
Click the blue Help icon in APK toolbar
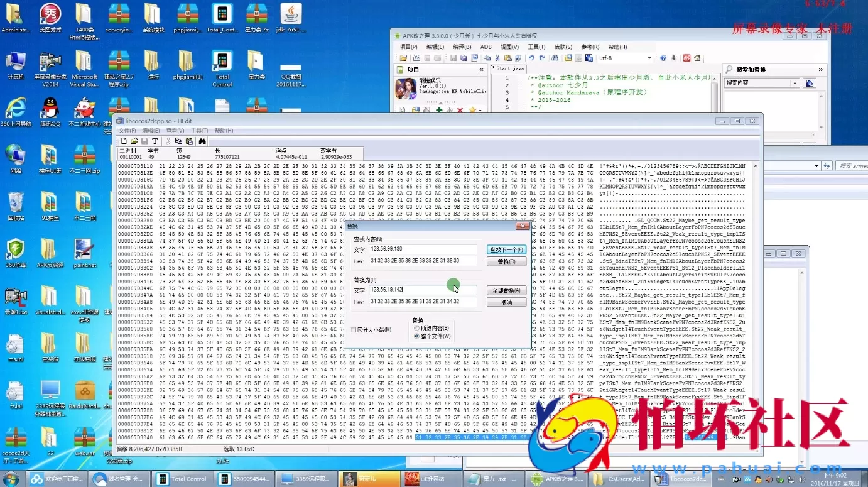tap(663, 58)
